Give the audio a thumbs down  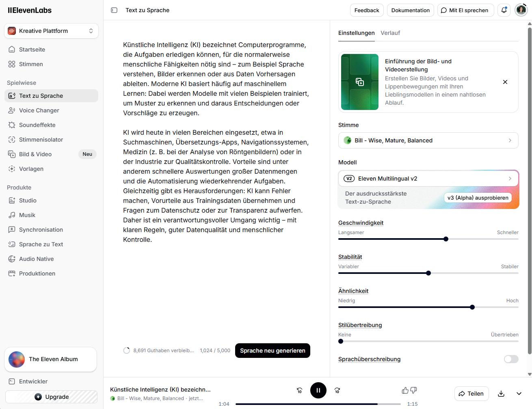coord(414,390)
